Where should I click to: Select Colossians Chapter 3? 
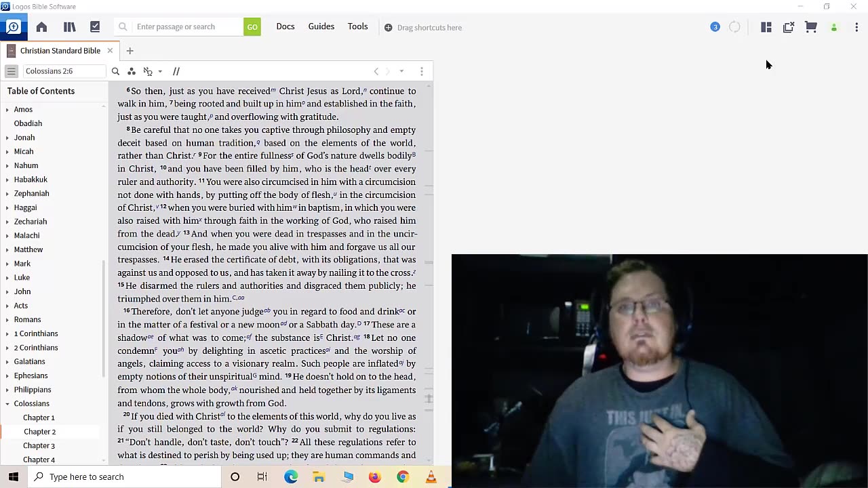click(39, 446)
